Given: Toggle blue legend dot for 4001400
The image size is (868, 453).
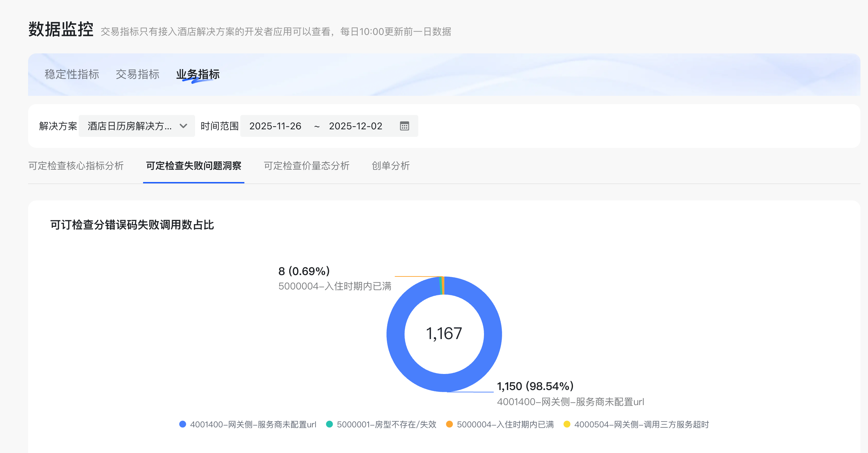Looking at the screenshot, I should pyautogui.click(x=182, y=424).
